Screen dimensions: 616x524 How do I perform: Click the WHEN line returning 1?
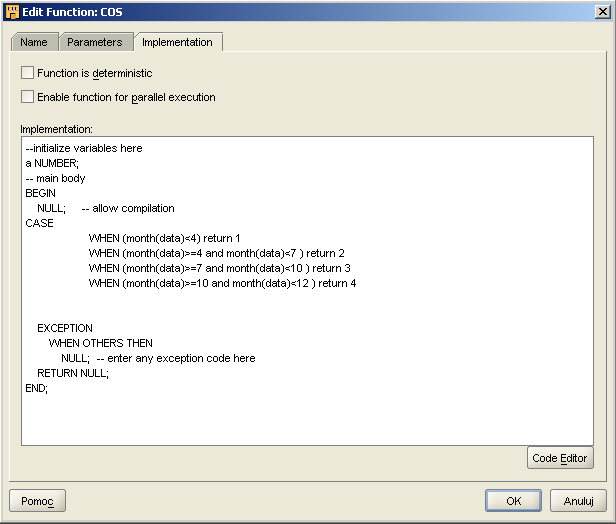pyautogui.click(x=164, y=238)
